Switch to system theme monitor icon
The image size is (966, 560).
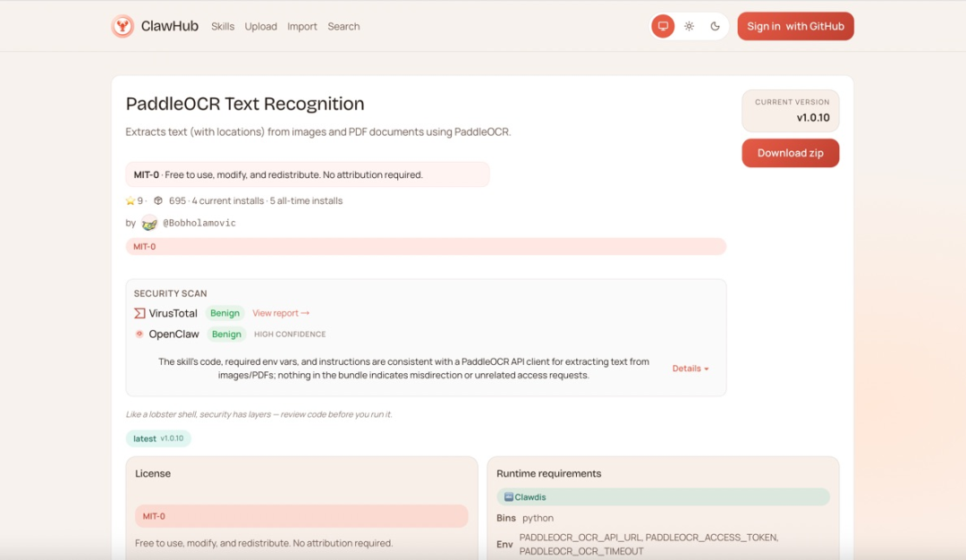pyautogui.click(x=663, y=27)
